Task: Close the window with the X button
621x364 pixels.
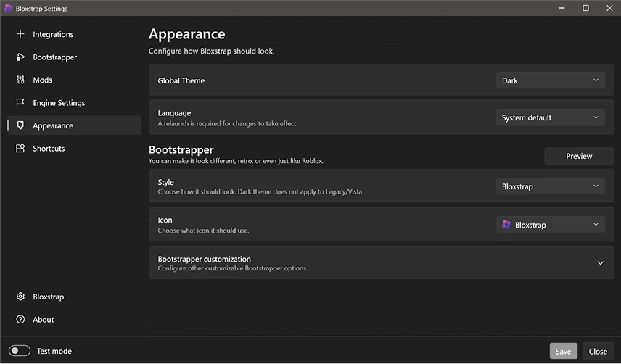Action: click(x=609, y=8)
